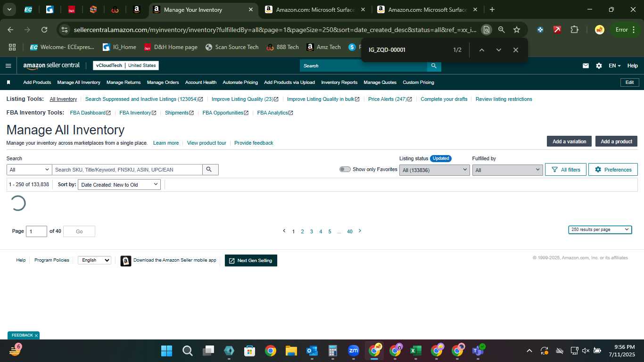Switch to the second Microsoft Surface Amazon tab
The width and height of the screenshot is (644, 362).
point(428,9)
